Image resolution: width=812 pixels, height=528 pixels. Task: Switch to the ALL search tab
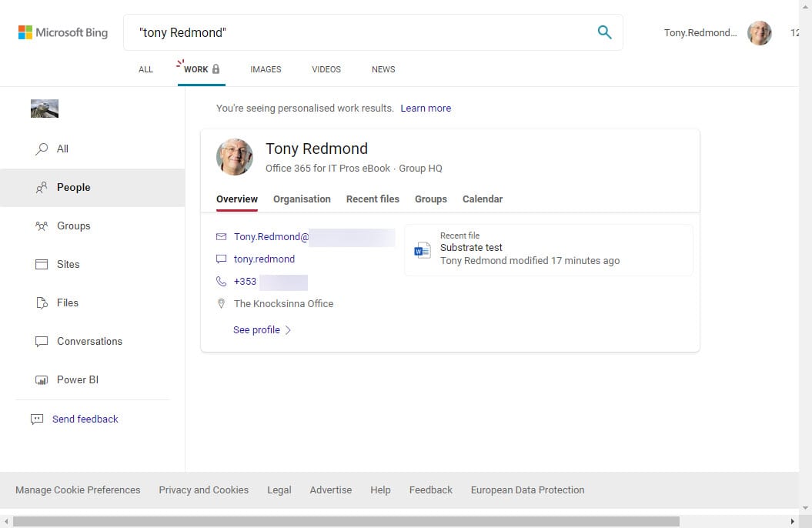[x=145, y=69]
